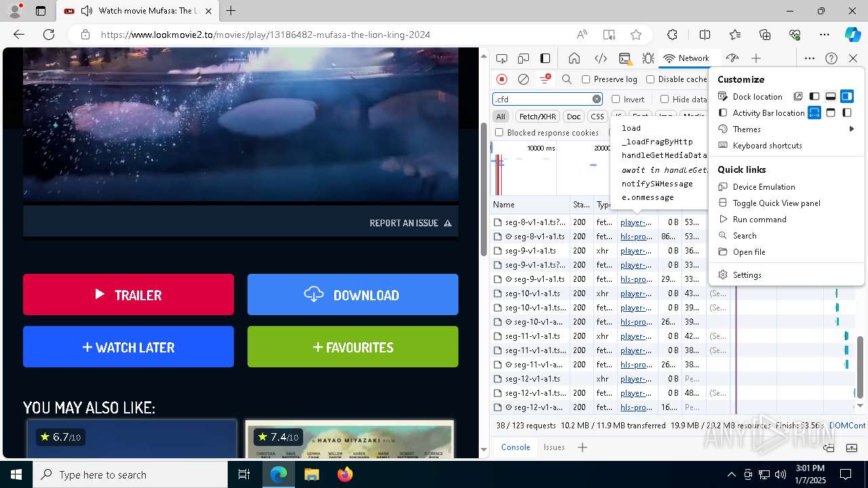Click the Windows Start button
The width and height of the screenshot is (868, 488).
(x=16, y=474)
